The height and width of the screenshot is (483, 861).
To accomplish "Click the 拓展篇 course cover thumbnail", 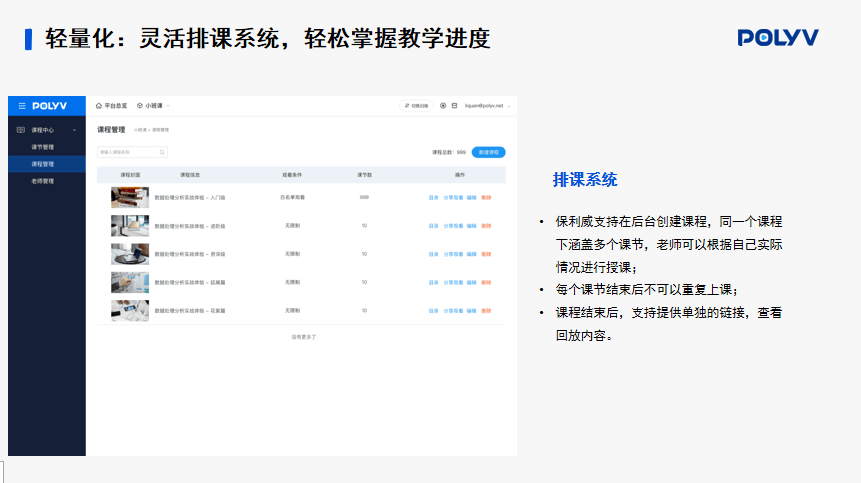I will coord(130,282).
